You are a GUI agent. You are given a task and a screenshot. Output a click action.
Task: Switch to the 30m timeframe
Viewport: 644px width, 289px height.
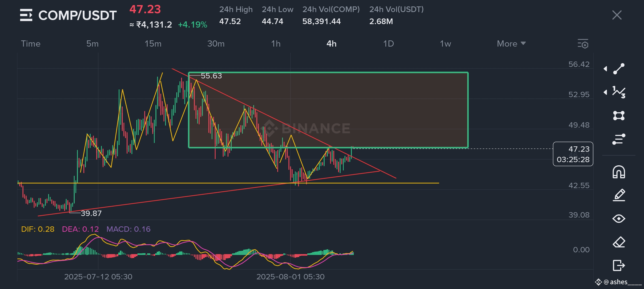pos(216,44)
